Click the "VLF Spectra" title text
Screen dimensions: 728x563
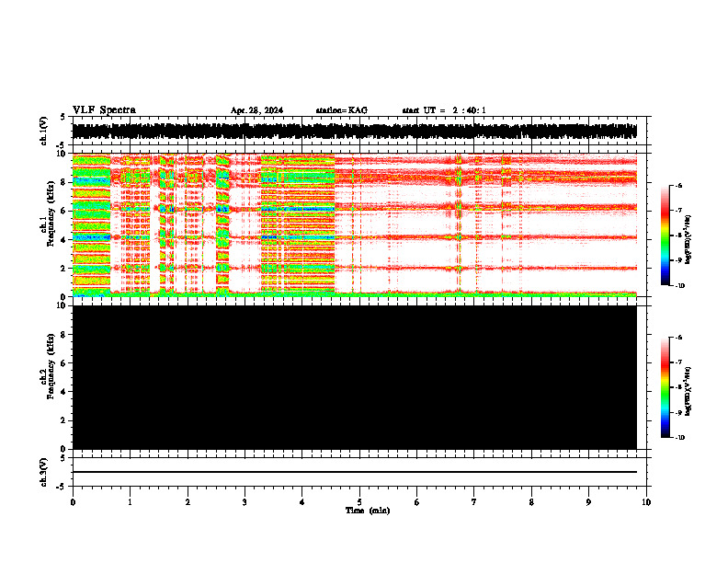(104, 110)
